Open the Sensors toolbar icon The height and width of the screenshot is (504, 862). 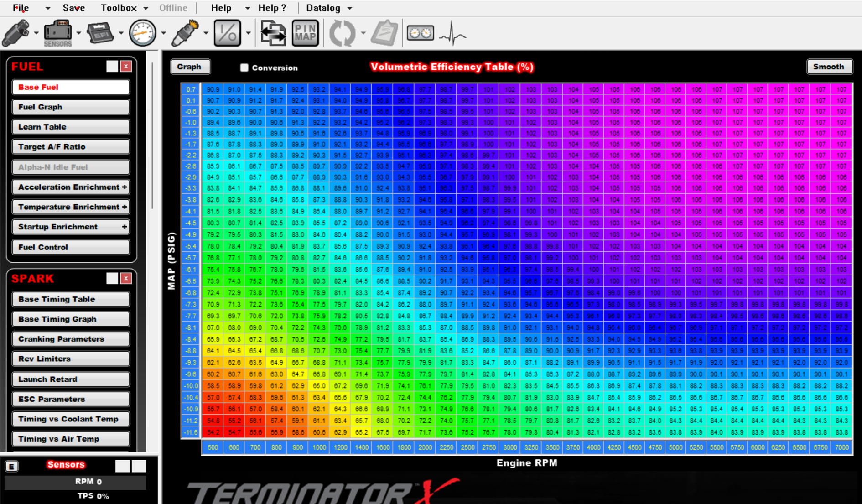57,32
